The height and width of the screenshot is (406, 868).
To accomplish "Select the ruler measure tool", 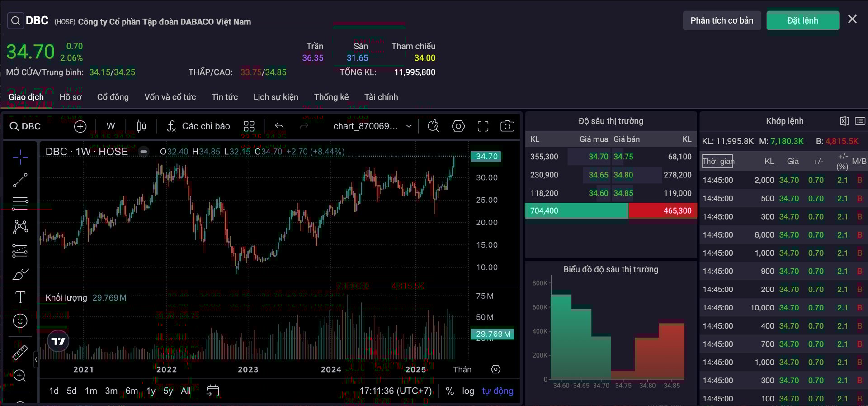I will (20, 352).
